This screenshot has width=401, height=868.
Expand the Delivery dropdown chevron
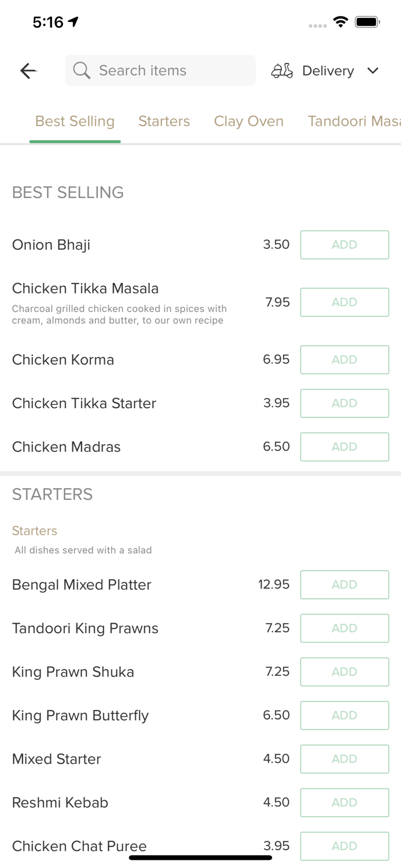tap(373, 71)
